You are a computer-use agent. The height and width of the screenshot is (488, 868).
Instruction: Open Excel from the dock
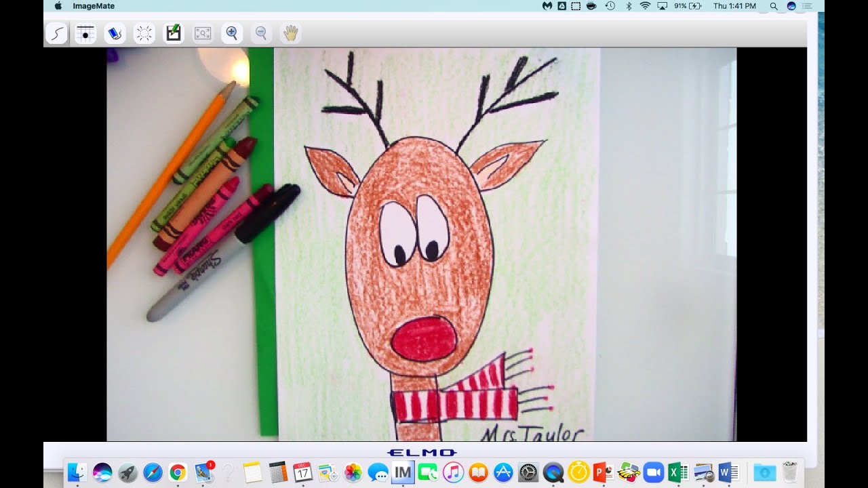point(678,472)
